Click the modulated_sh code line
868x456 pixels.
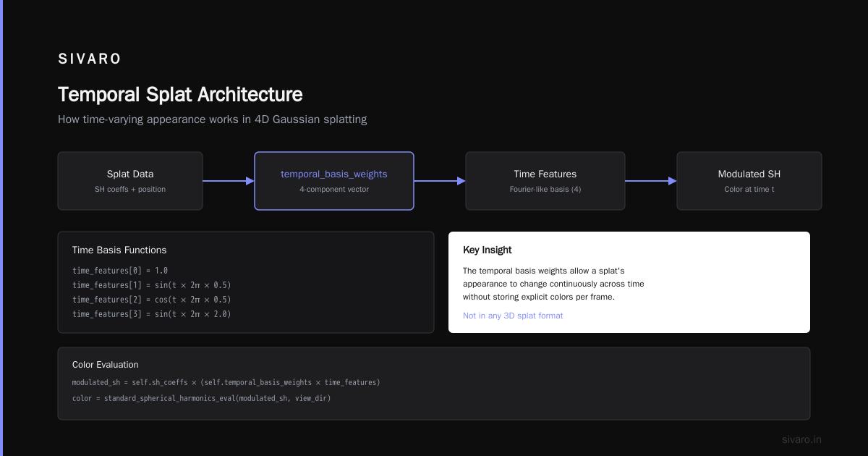pos(226,382)
